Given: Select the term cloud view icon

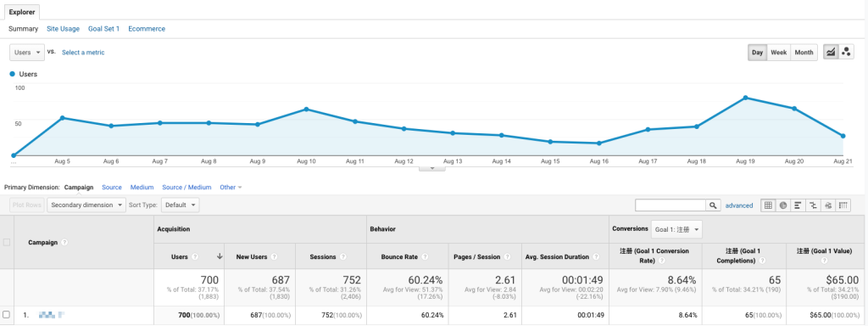Looking at the screenshot, I should tap(828, 205).
